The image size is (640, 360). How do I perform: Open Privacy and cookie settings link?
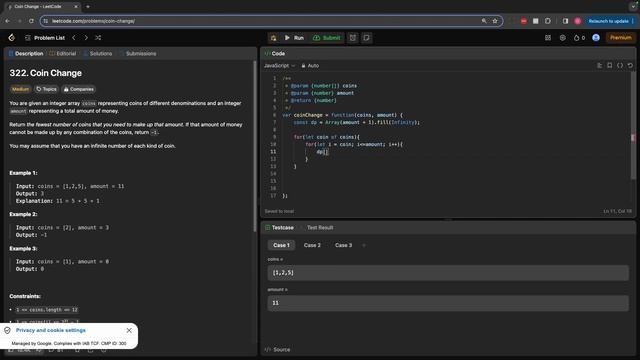(51, 330)
